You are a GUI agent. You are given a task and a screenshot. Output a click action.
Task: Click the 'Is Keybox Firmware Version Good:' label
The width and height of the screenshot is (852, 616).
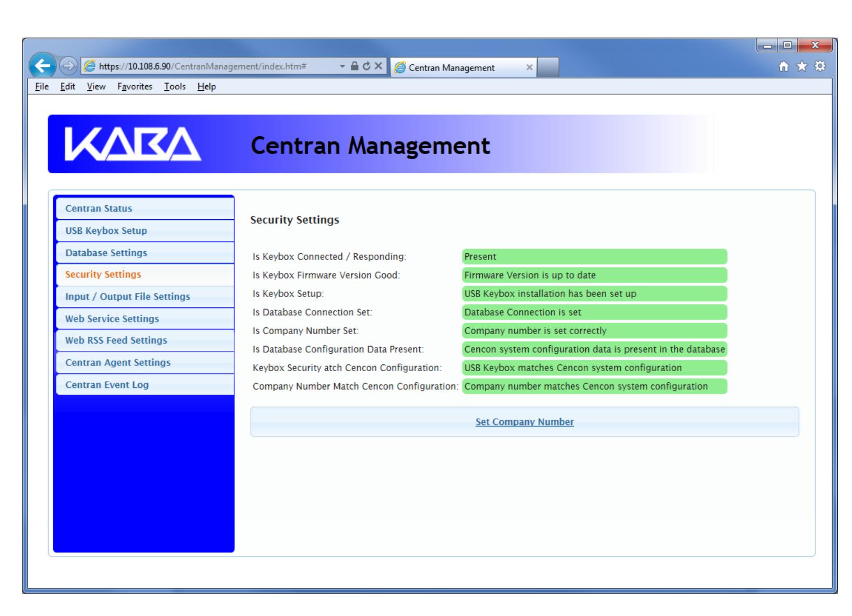326,275
